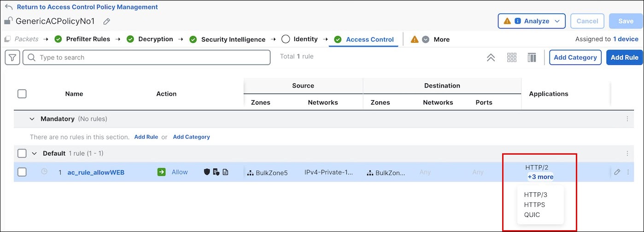Click QUIC in the applications popup
Viewport: 644px width, 232px height.
(532, 215)
